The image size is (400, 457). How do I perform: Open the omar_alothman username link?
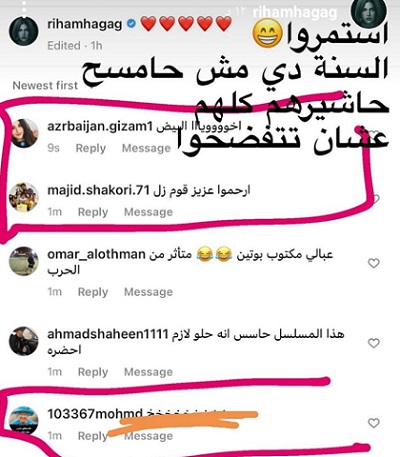pos(96,254)
